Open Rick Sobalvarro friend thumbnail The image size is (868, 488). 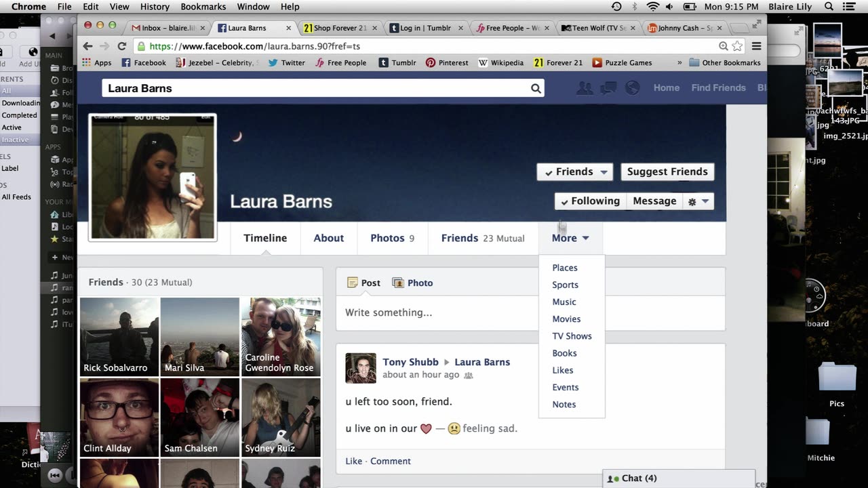(119, 336)
